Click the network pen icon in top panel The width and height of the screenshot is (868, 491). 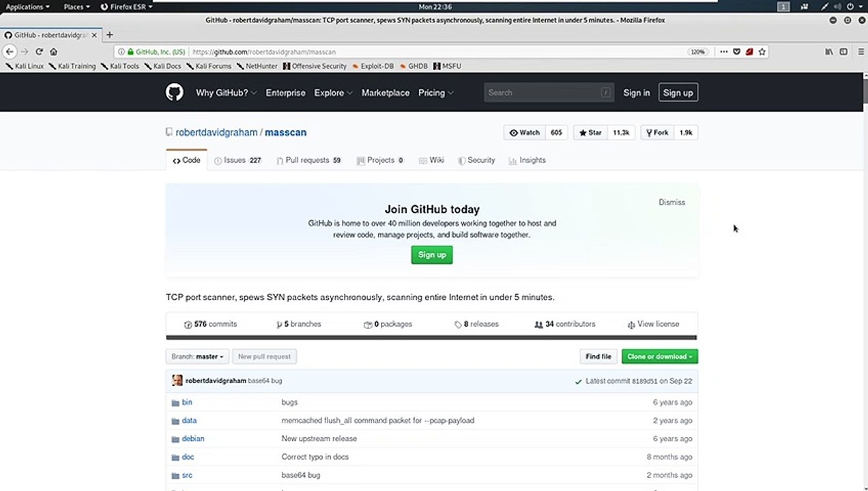coord(824,7)
